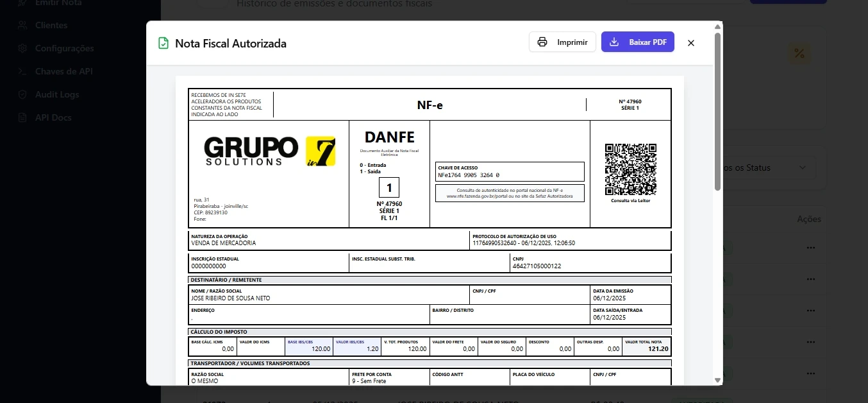Image resolution: width=868 pixels, height=403 pixels.
Task: Click the Configurações gear icon in sidebar
Action: coord(23,49)
